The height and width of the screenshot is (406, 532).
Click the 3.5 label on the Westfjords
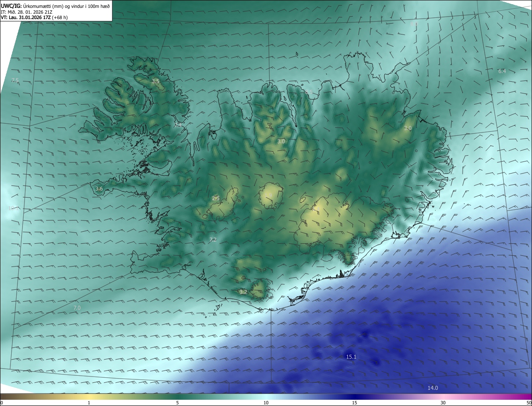click(155, 81)
